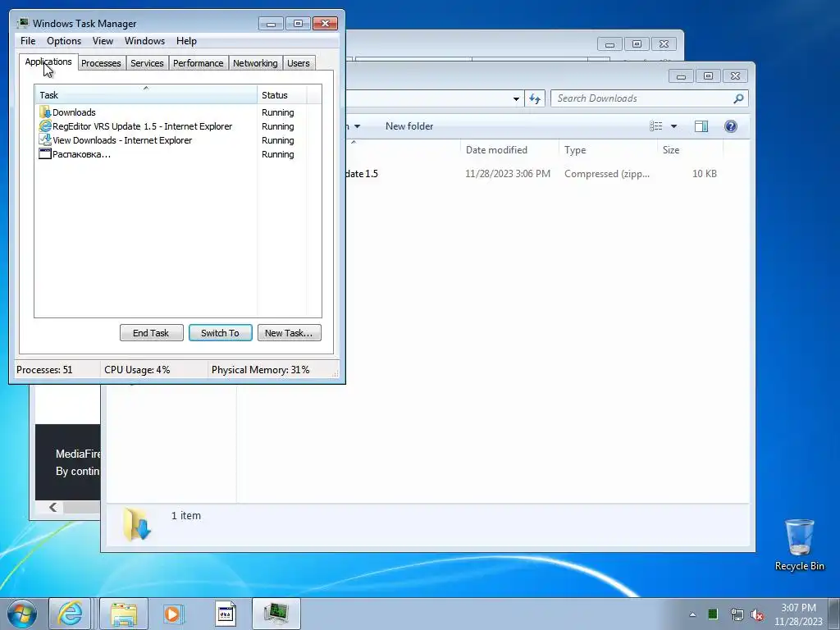Select the Распаковка... task row
This screenshot has width=840, height=630.
coord(166,154)
